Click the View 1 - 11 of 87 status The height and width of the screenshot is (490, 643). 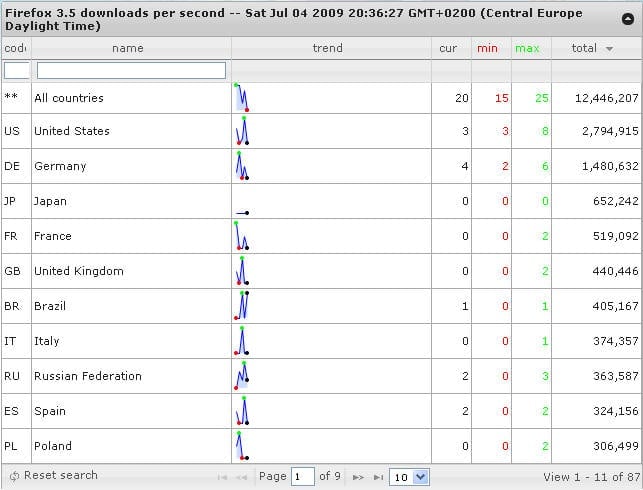pos(591,477)
